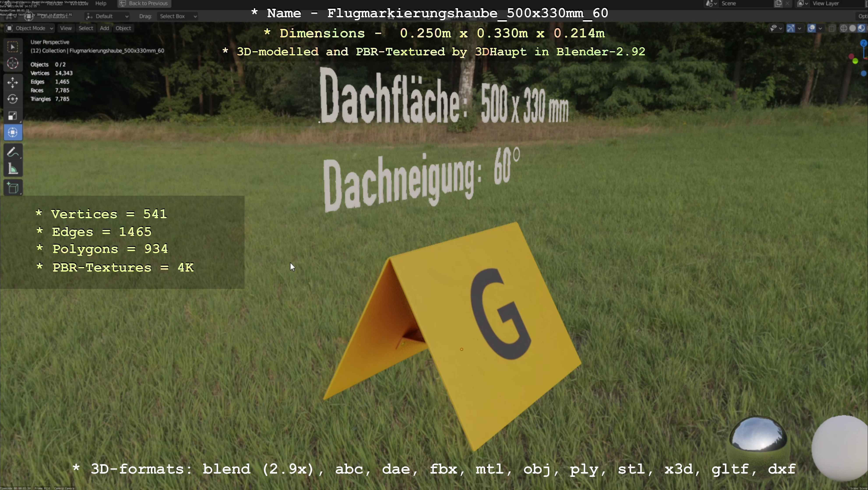Screen dimensions: 868x490
Task: Open the Help menu
Action: pos(101,3)
